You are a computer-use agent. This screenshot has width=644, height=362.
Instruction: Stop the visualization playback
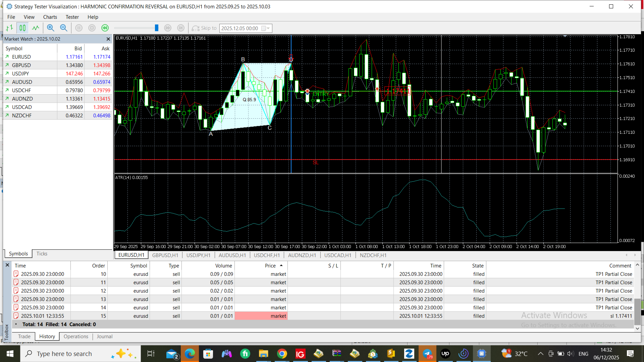click(92, 28)
